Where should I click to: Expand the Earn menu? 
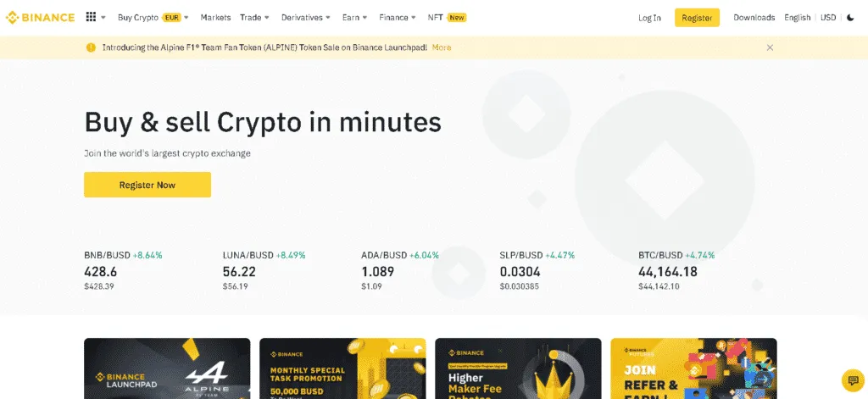coord(355,18)
